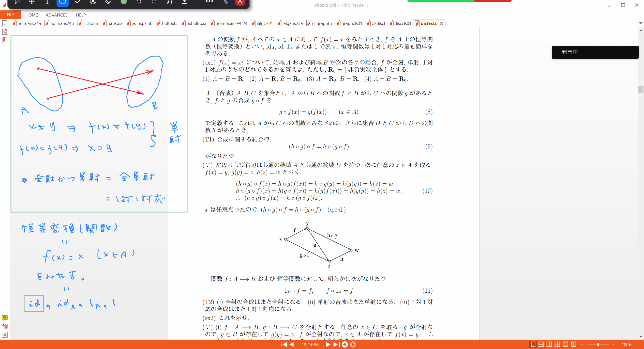Switch to the exholboxx document tab
Viewport: 644px width, 349px height.
point(194,23)
